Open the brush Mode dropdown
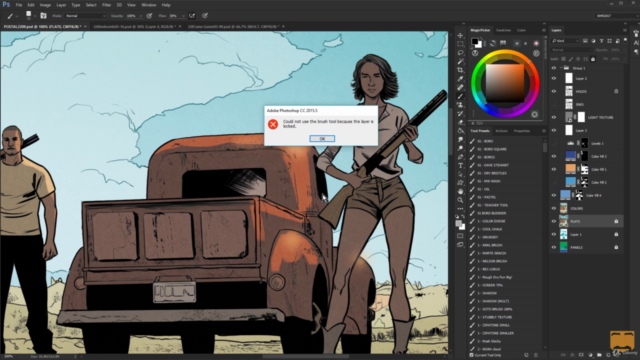Screen dimensions: 640x360 [85, 16]
